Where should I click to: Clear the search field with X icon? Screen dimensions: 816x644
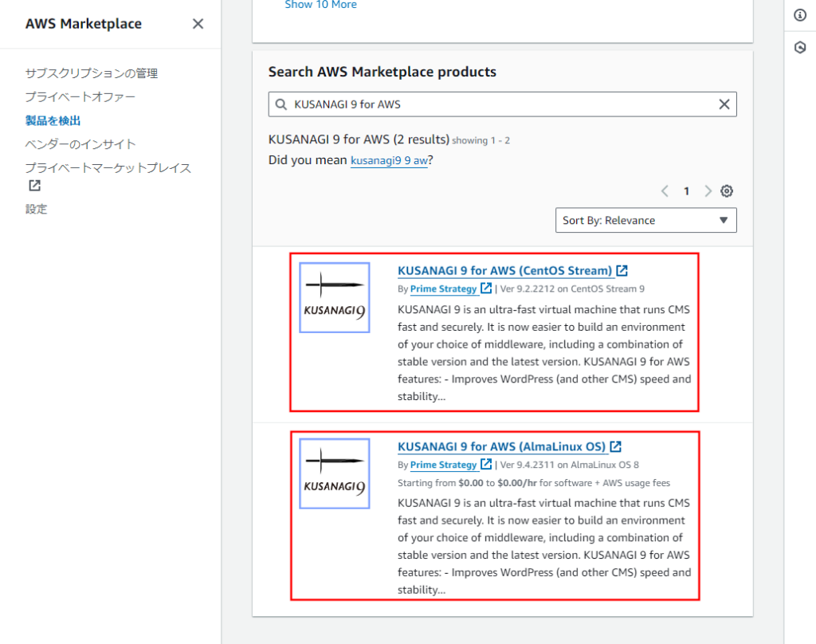pyautogui.click(x=724, y=104)
